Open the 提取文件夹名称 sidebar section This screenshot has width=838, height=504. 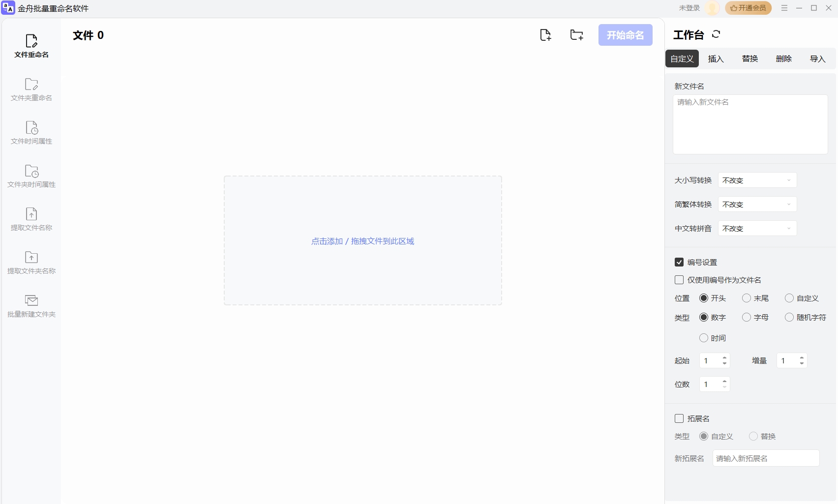31,263
